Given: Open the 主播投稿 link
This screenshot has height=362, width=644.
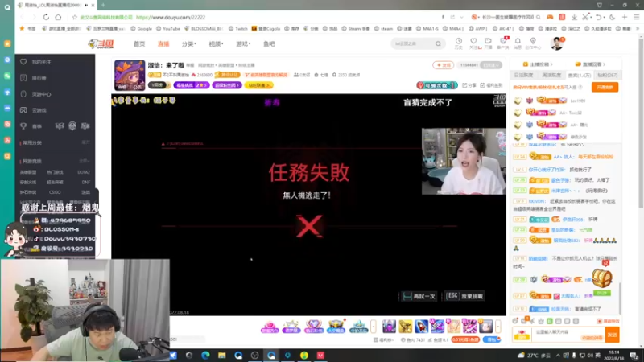Looking at the screenshot, I should pyautogui.click(x=538, y=64).
